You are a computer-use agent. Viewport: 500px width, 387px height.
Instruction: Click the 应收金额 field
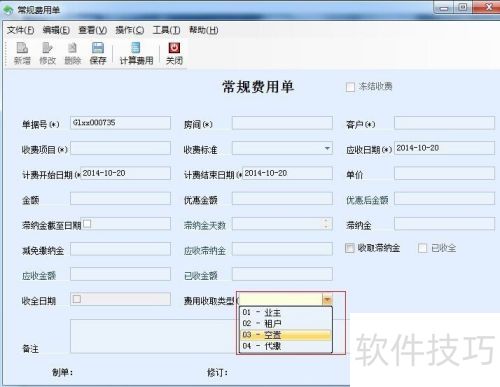120,274
